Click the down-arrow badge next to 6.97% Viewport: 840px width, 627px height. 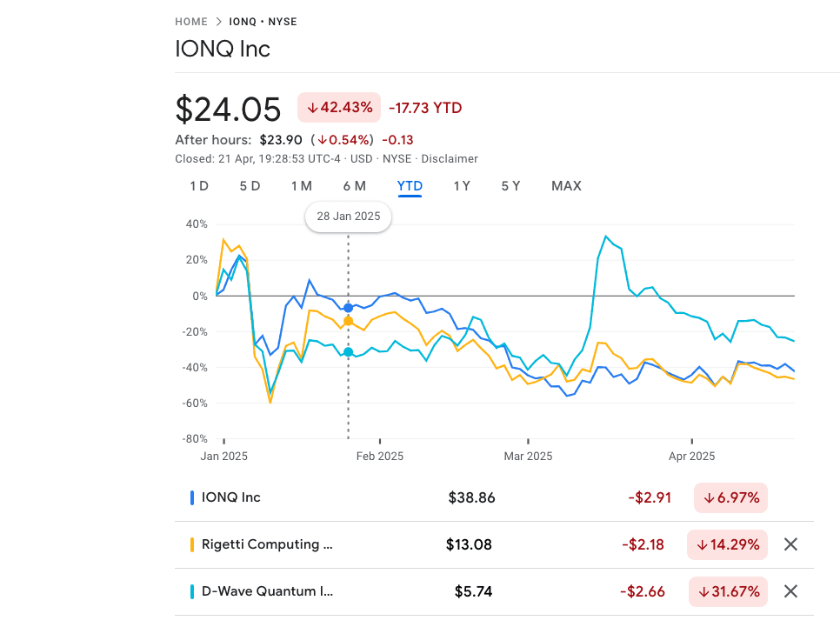730,497
